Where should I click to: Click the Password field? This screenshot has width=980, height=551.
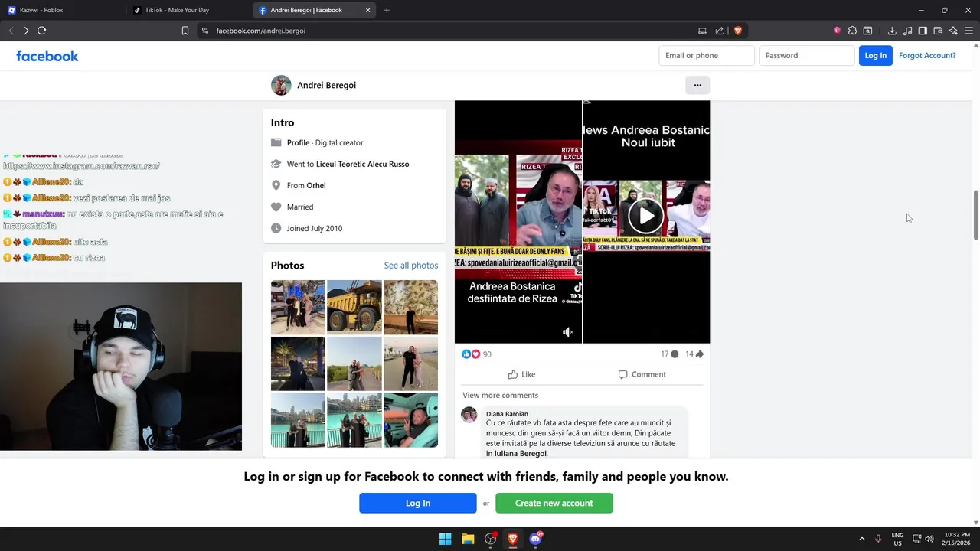pos(806,56)
